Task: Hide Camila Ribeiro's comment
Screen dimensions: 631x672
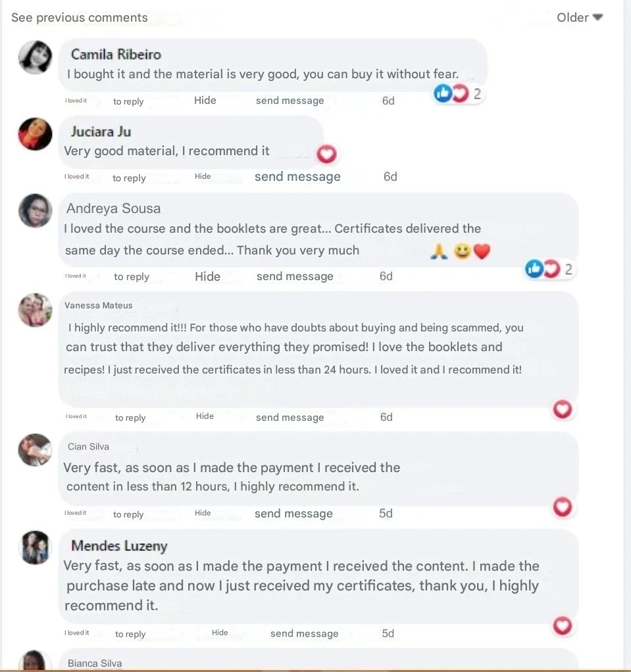Action: click(x=205, y=101)
